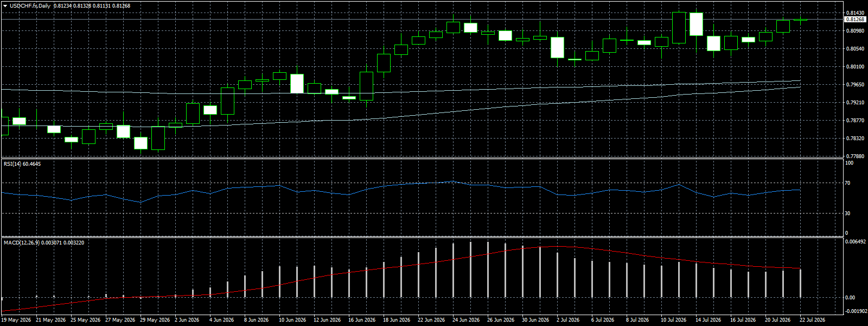Click the 10 Jul 2026 date label

pos(673,320)
